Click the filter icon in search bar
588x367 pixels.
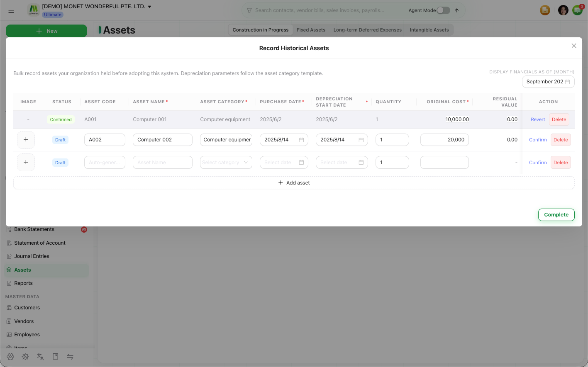[x=249, y=10]
